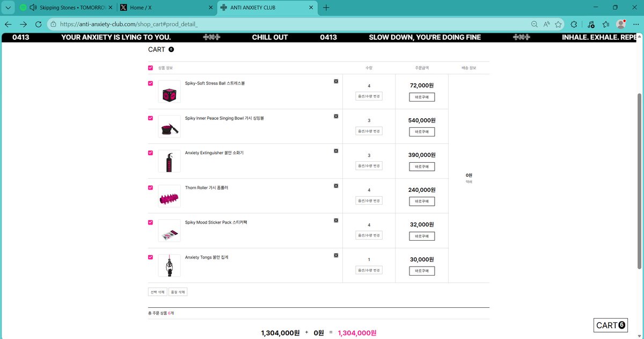Image resolution: width=644 pixels, height=339 pixels.
Task: Uncheck the Anxiety Tongs checkbox
Action: (x=150, y=257)
